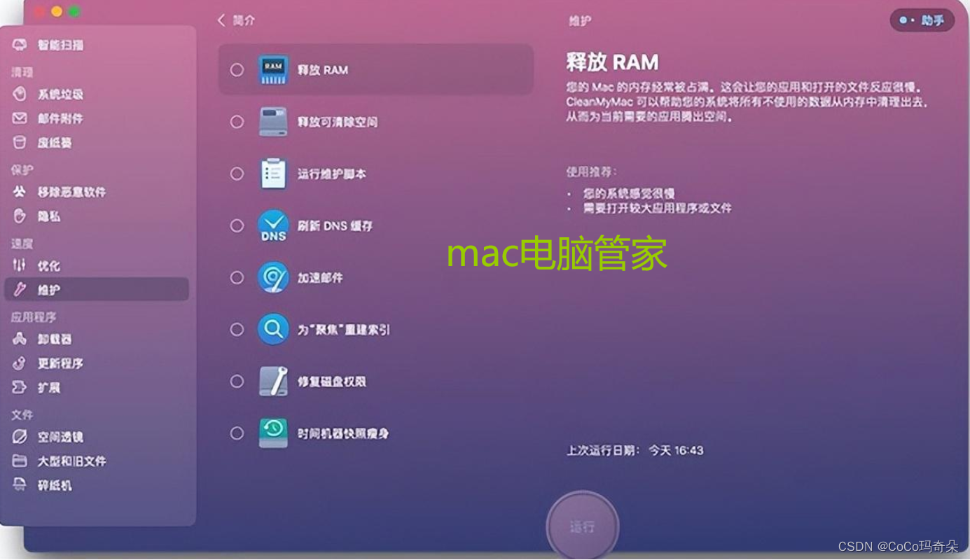Click the 时间机器快照瘦身 task label

[343, 433]
